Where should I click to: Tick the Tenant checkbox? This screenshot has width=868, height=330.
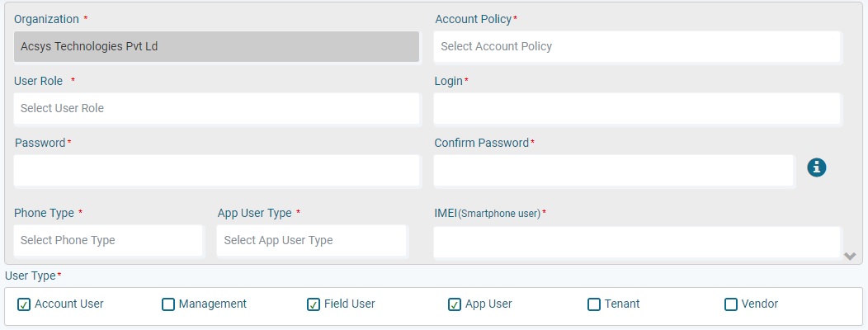[x=594, y=304]
